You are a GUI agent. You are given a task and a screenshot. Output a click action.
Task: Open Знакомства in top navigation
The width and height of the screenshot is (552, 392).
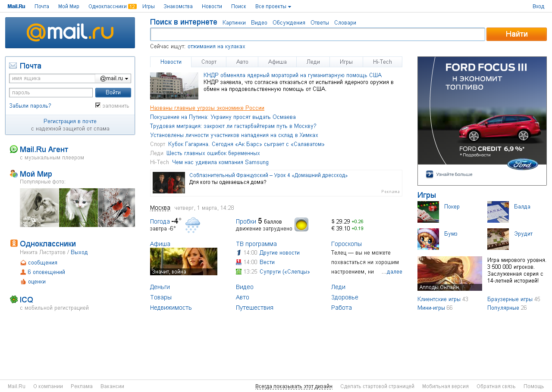click(178, 6)
